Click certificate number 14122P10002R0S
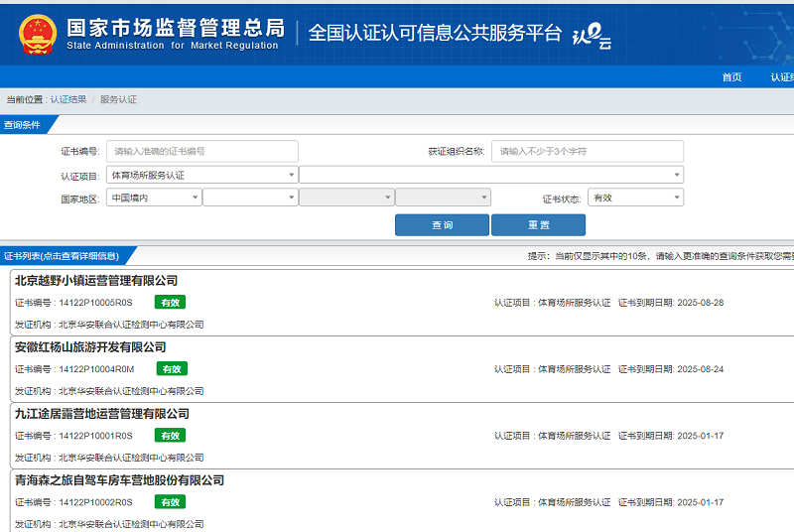 pyautogui.click(x=95, y=502)
